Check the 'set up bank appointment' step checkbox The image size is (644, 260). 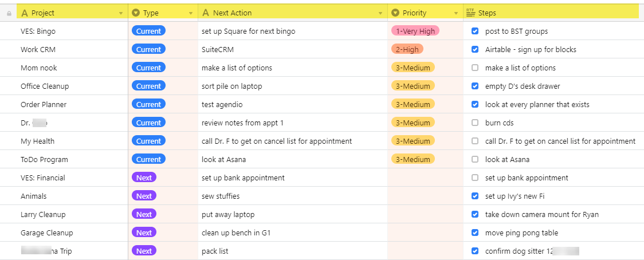(x=474, y=178)
